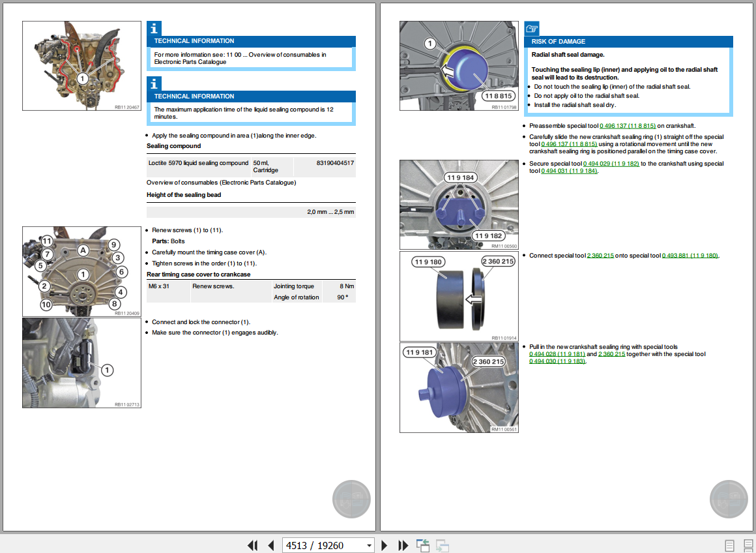Screen dimensions: 756x553
Task: Click the go-to-first-page icon
Action: 253,545
